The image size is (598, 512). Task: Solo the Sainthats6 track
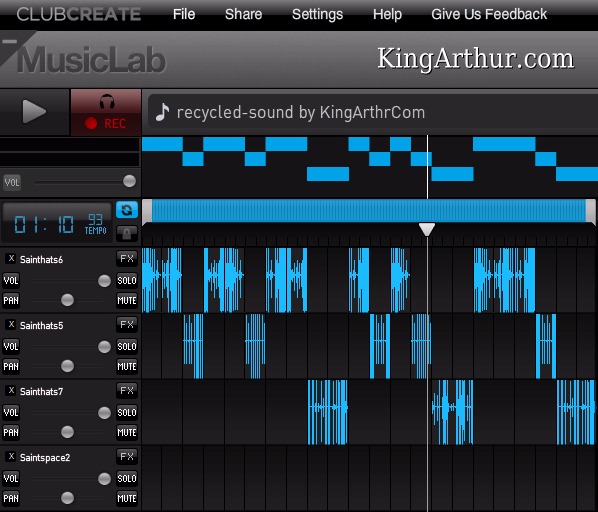pyautogui.click(x=127, y=281)
